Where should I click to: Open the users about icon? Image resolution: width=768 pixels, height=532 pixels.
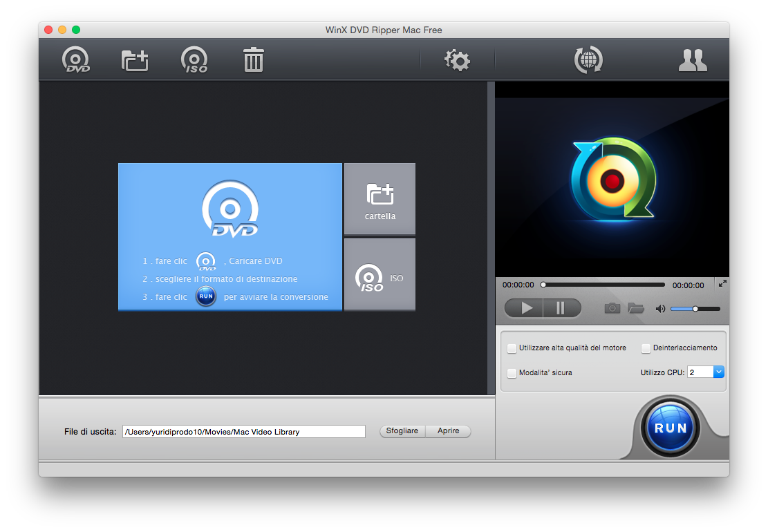(x=693, y=61)
